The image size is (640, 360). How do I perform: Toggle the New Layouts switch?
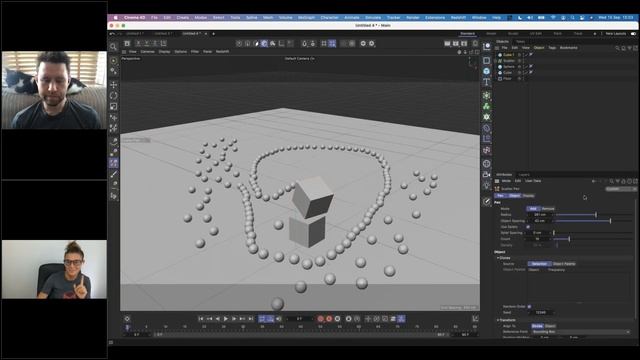633,33
